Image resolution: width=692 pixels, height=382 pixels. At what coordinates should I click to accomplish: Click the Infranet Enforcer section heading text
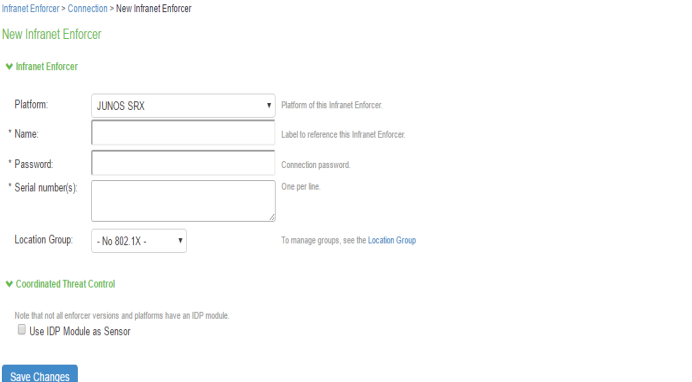[47, 67]
